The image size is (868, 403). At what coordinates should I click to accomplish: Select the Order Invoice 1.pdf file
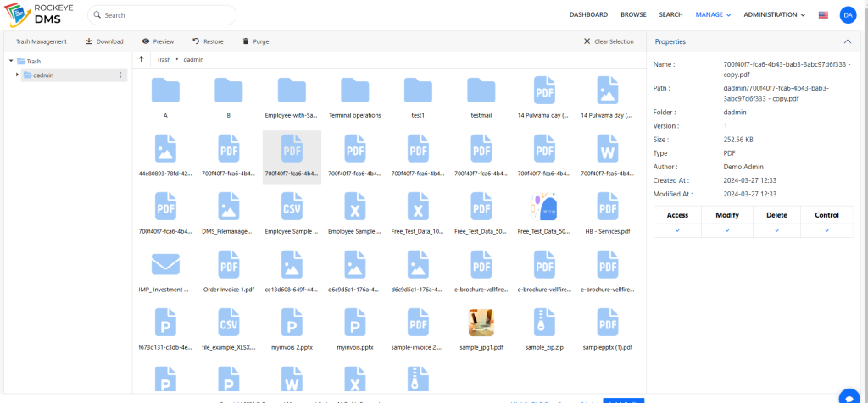(229, 272)
